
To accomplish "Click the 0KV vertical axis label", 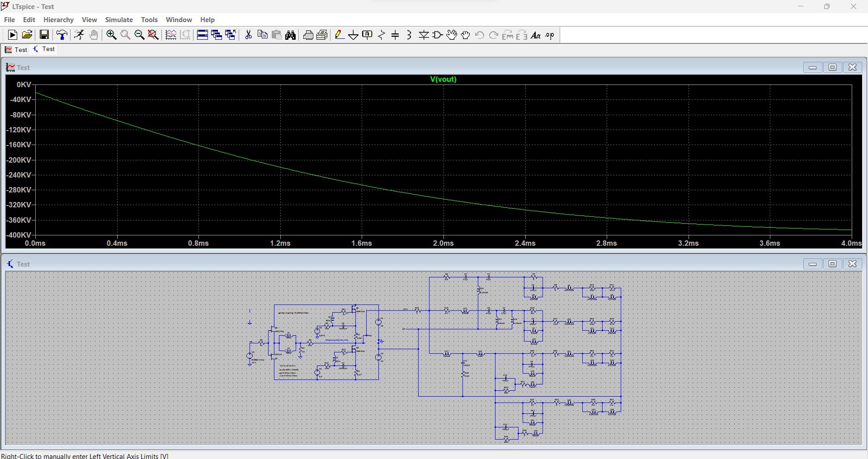I will pyautogui.click(x=24, y=84).
